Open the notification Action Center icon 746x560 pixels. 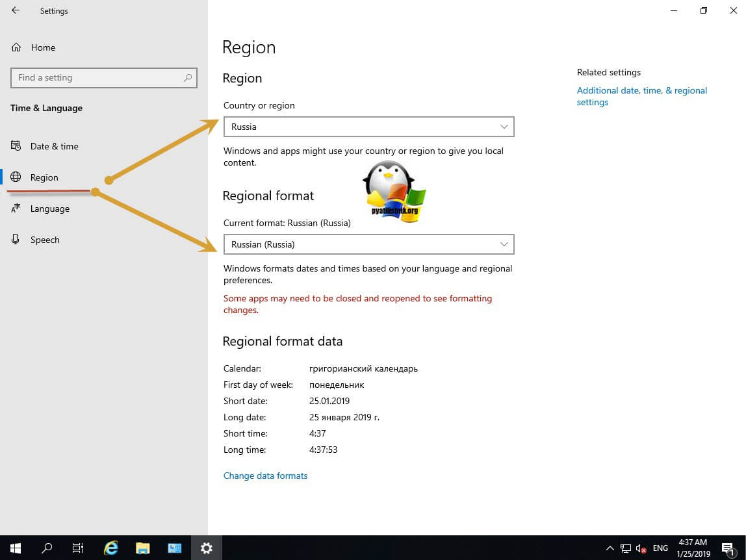tap(728, 548)
